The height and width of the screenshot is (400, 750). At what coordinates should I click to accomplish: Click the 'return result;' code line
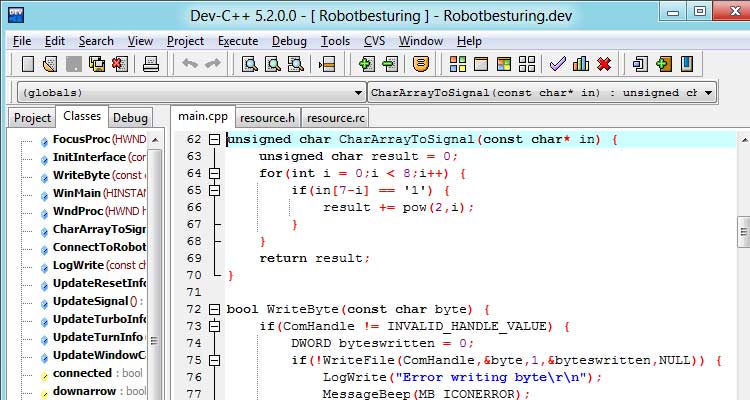314,258
